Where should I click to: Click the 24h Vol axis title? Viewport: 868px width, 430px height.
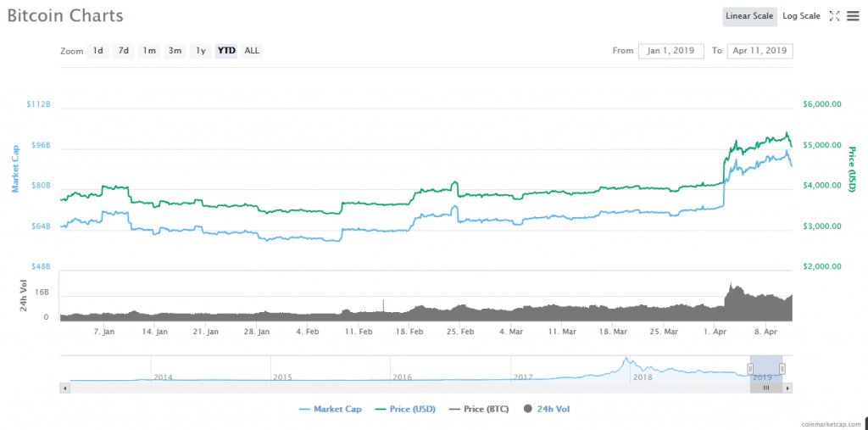pos(23,296)
